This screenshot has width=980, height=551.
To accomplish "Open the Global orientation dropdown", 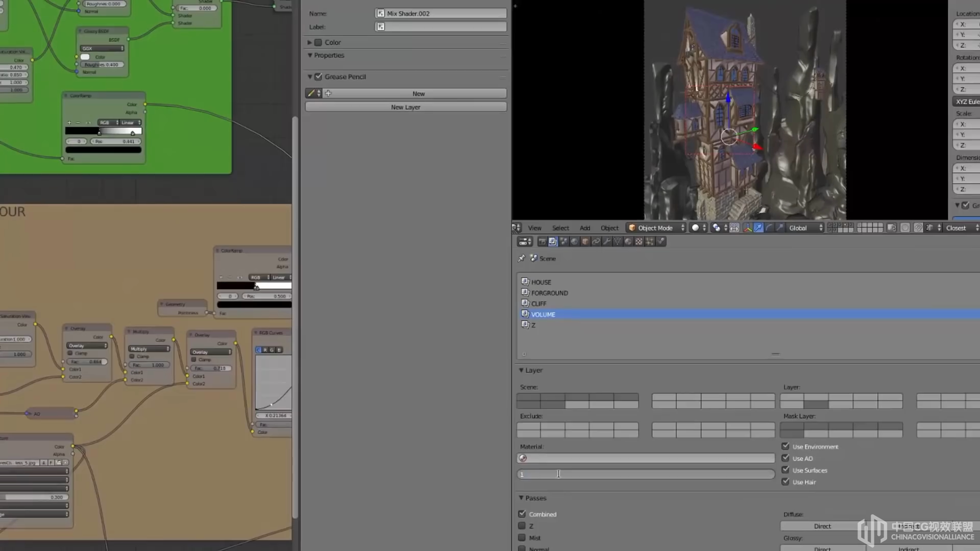I will pos(805,228).
